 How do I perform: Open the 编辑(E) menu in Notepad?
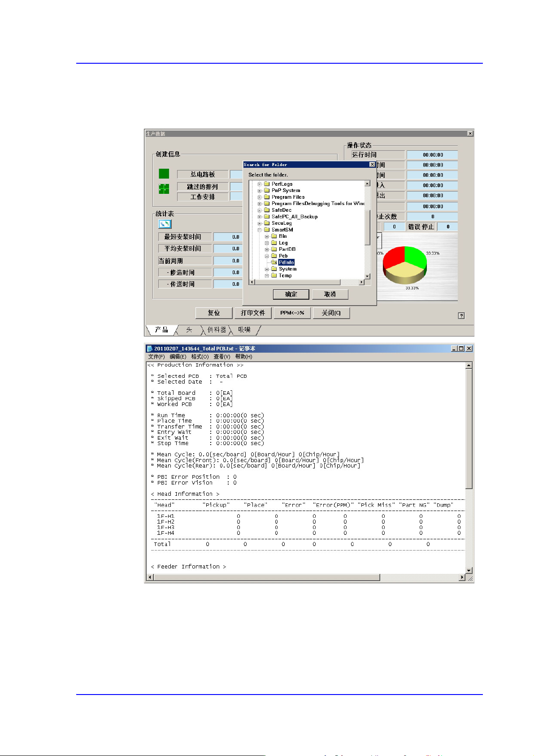coord(178,357)
